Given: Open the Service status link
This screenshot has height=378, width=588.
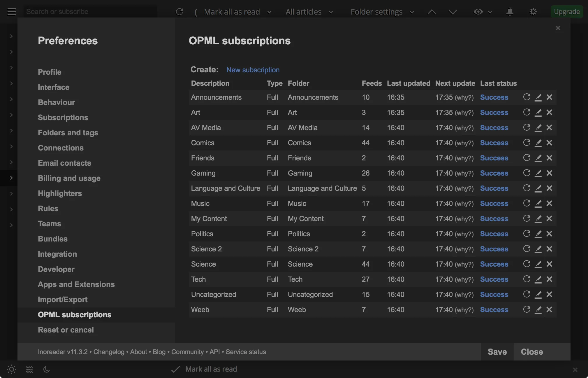Looking at the screenshot, I should 246,352.
